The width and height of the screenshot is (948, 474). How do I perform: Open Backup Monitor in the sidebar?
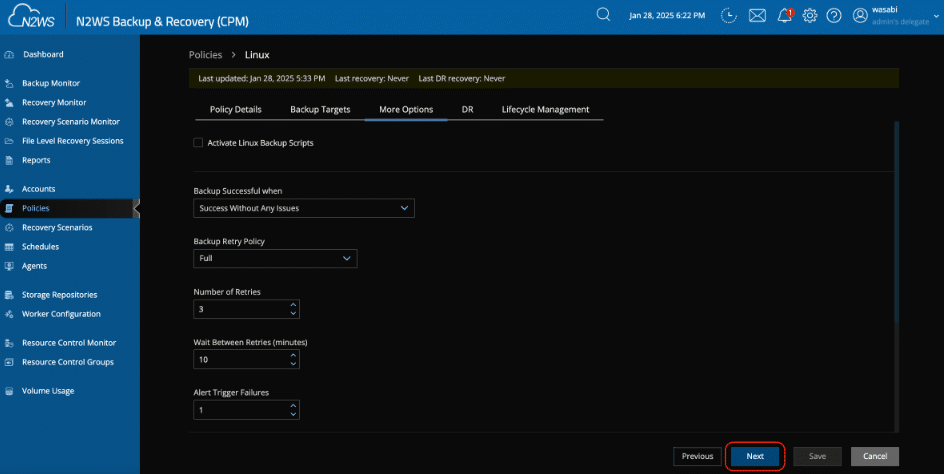51,83
